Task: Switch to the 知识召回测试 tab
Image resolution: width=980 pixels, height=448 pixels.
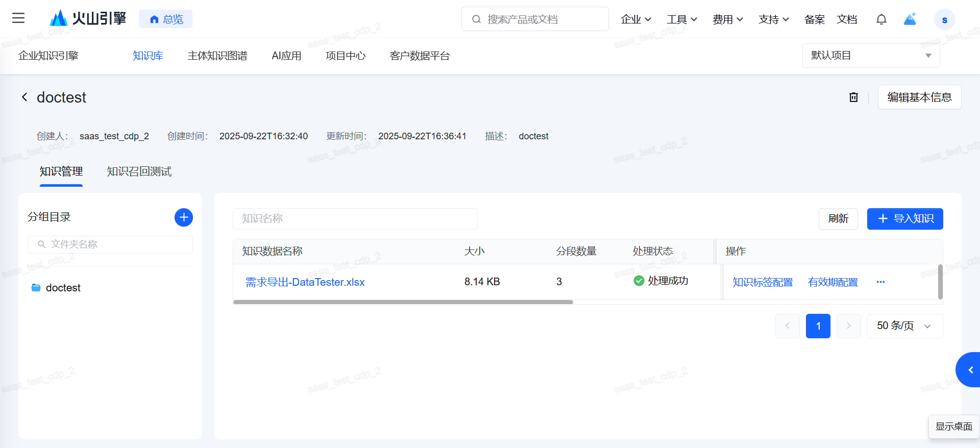Action: point(139,172)
